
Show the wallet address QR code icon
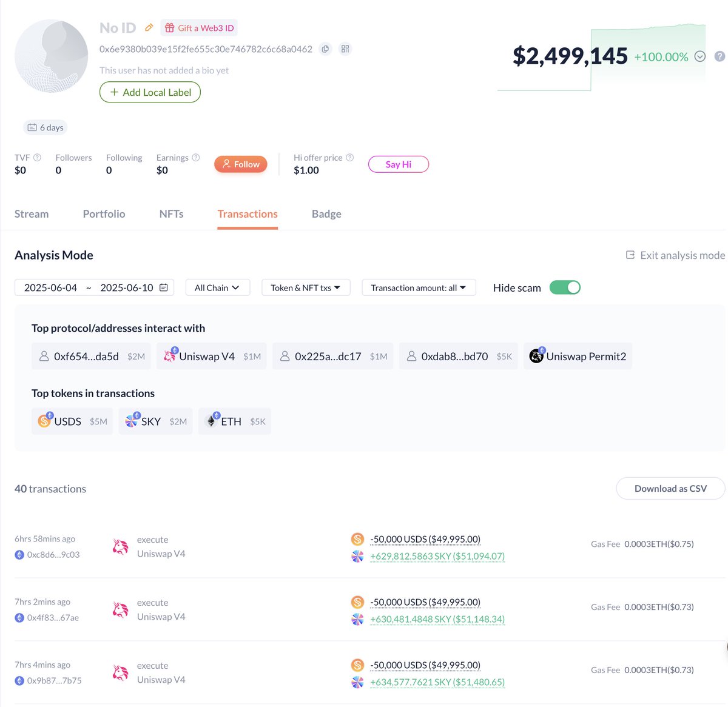coord(345,49)
